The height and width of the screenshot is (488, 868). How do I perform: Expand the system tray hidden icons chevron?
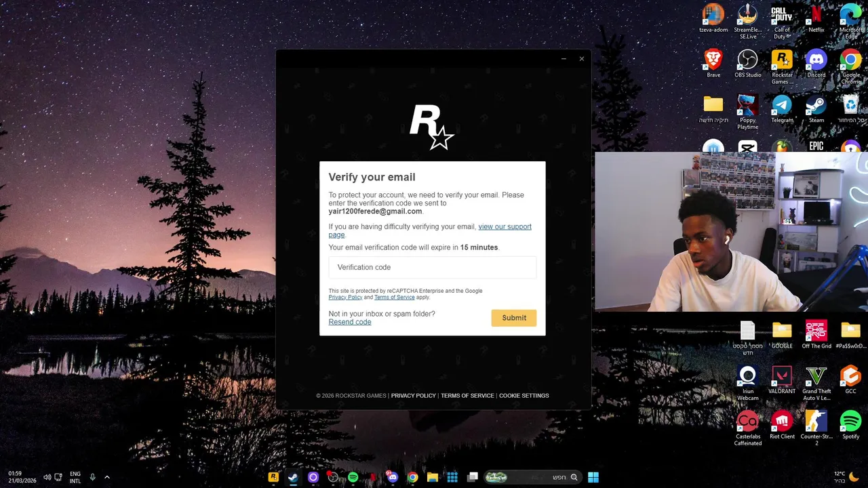[106, 477]
